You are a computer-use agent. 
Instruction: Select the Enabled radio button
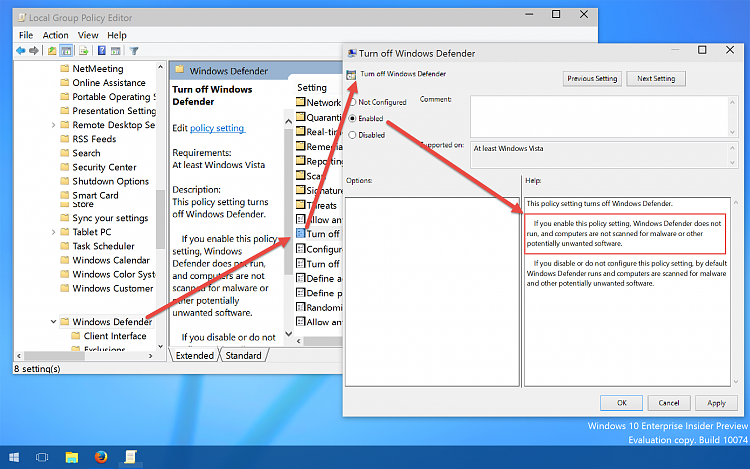(x=353, y=118)
